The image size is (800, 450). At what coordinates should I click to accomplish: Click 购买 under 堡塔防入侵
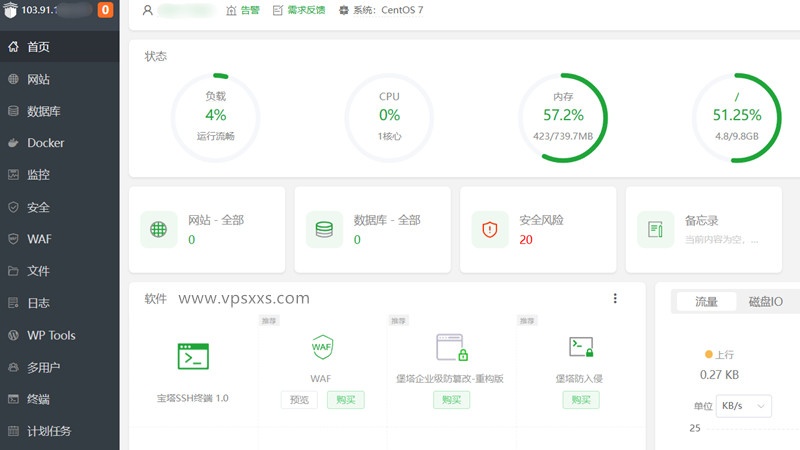tap(581, 400)
